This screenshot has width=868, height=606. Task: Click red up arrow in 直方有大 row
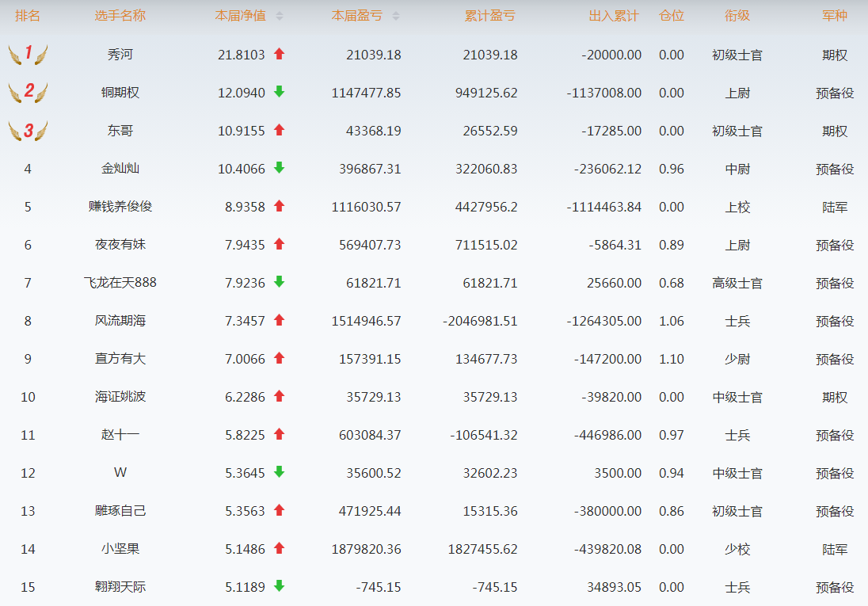coord(279,358)
